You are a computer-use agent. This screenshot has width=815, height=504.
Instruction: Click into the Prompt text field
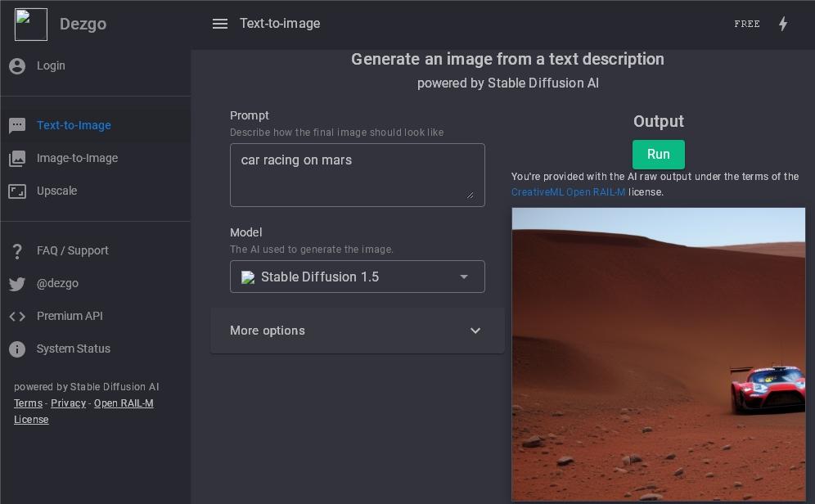(357, 174)
